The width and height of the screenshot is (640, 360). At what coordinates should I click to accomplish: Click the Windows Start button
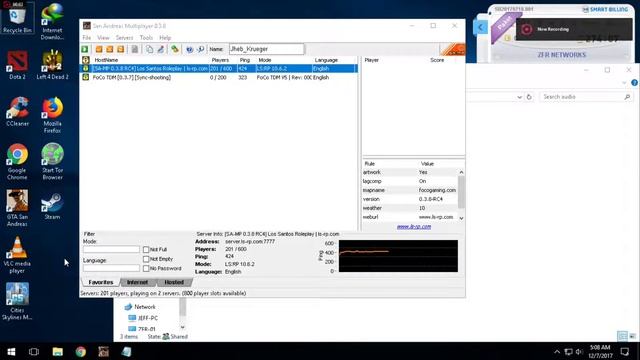[x=11, y=351]
